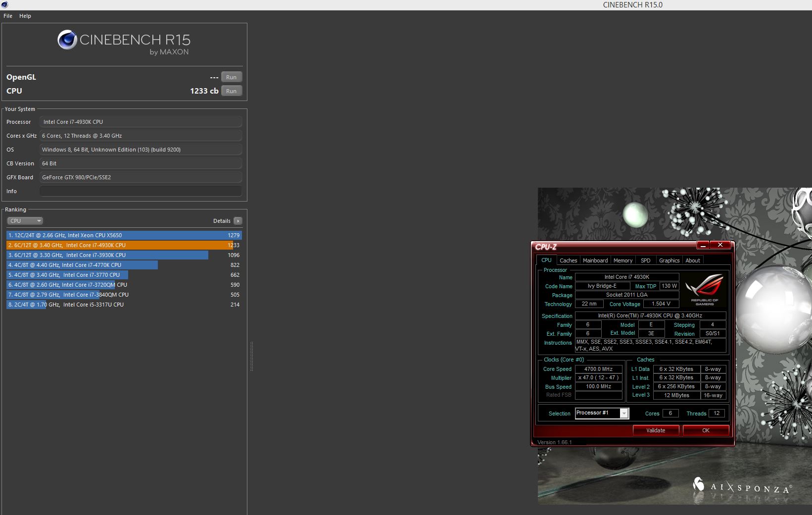Viewport: 812px width, 515px height.
Task: Click Threads 12 value in CPU-Z
Action: coord(716,413)
